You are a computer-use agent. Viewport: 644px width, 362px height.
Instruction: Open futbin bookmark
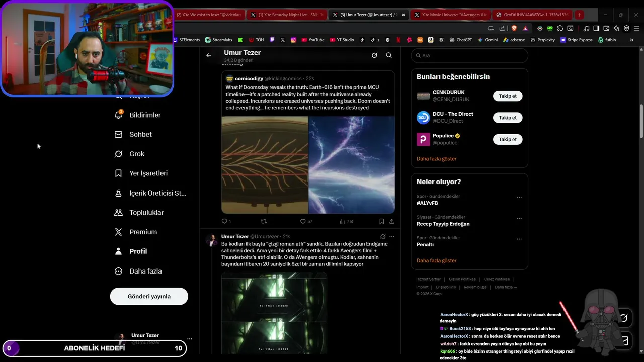point(607,40)
